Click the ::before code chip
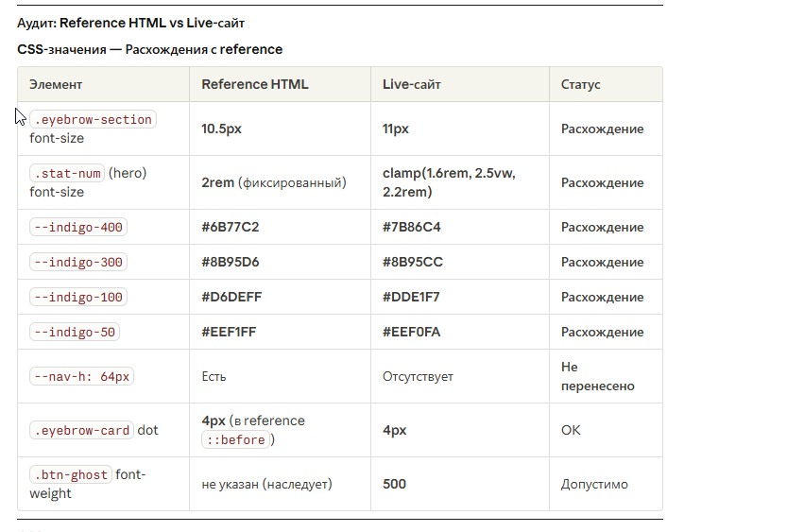 pos(236,440)
